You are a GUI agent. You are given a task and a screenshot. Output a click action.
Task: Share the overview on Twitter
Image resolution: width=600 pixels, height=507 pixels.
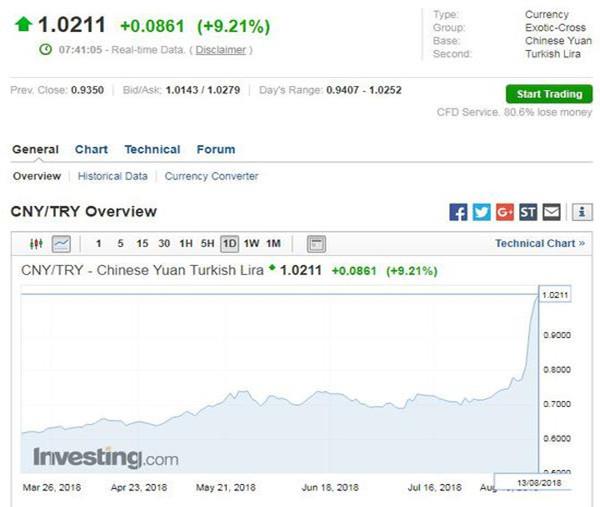tap(481, 212)
